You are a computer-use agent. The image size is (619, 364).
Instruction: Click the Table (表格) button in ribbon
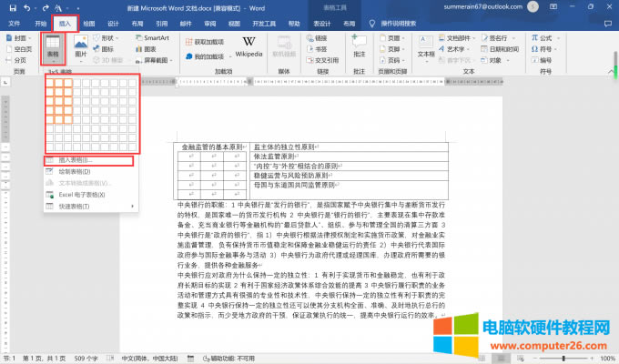[x=53, y=49]
